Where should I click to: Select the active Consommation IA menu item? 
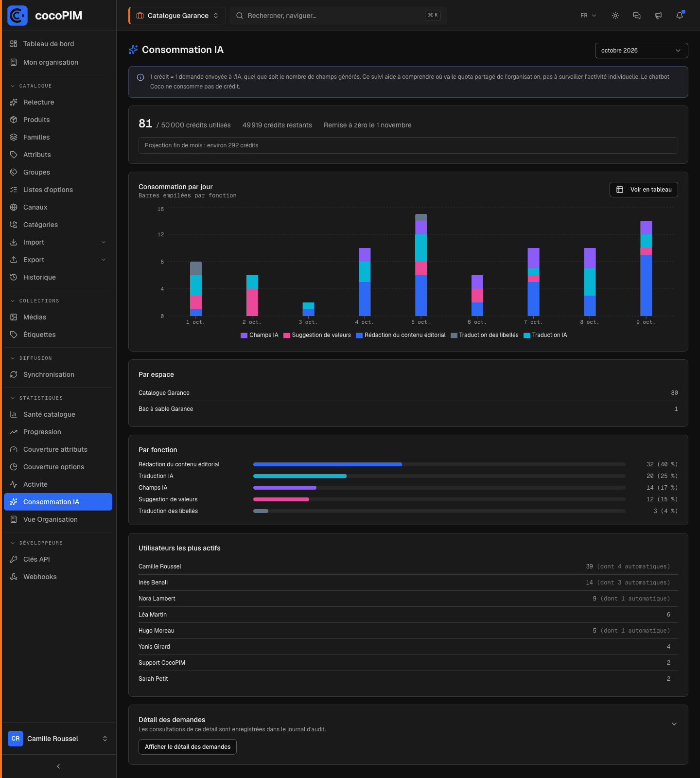pos(58,502)
